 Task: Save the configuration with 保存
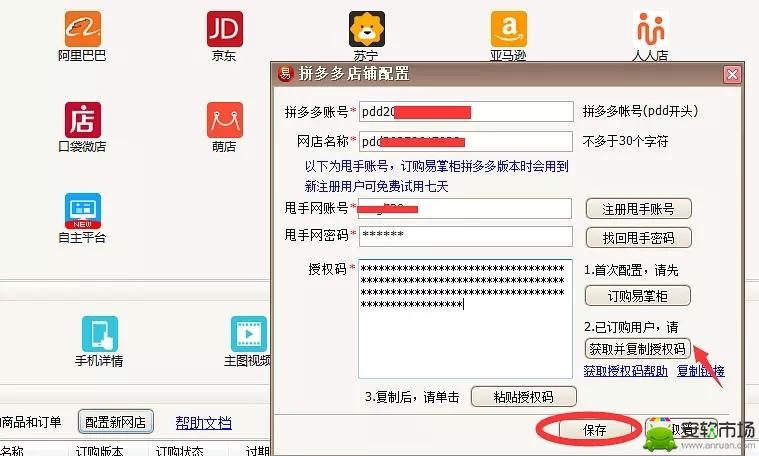click(594, 430)
